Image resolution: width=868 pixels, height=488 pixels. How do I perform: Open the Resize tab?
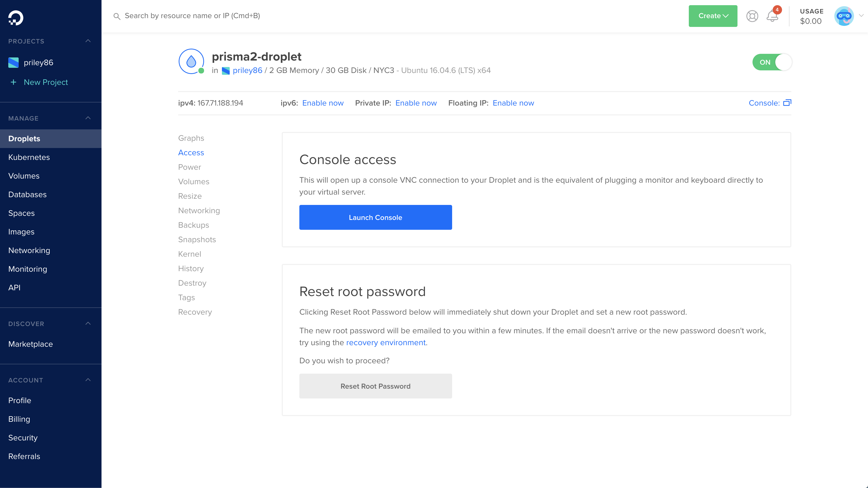[x=190, y=196]
